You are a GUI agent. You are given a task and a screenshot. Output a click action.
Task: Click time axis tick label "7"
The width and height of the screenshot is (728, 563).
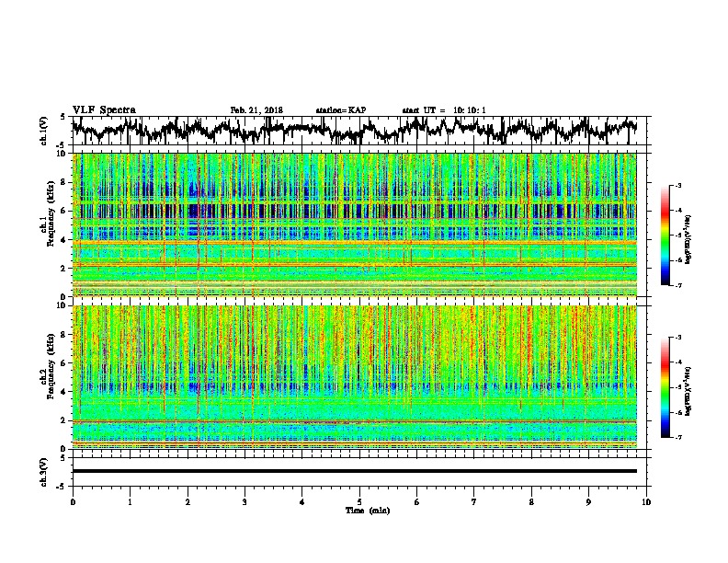(x=474, y=502)
